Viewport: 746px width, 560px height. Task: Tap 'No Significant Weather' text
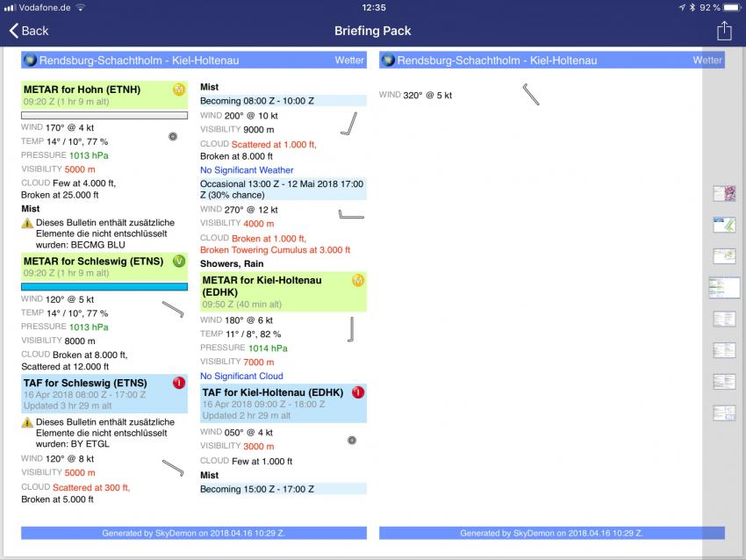coord(247,170)
